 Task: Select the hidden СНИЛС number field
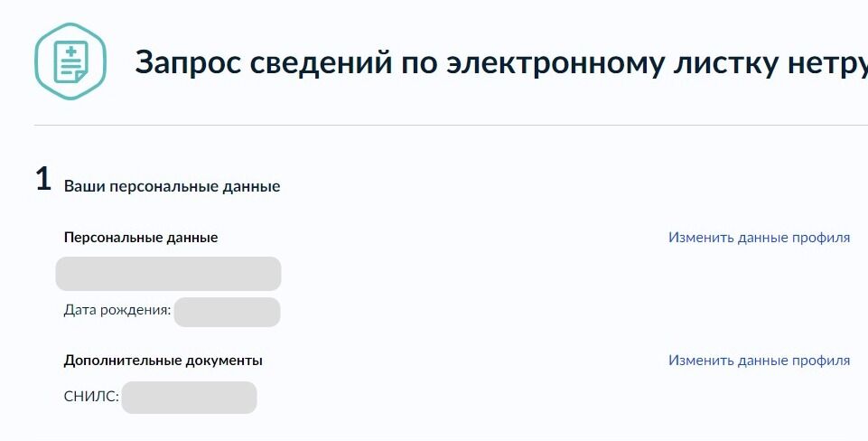tap(190, 398)
